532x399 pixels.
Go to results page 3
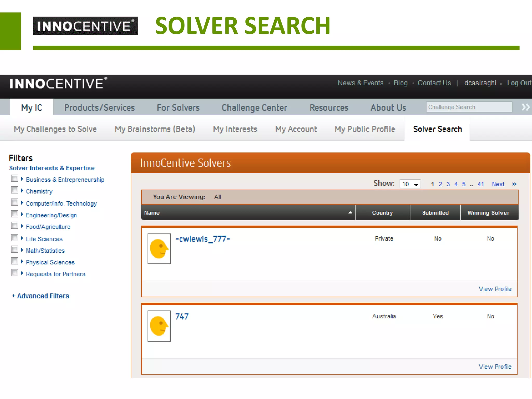[448, 184]
